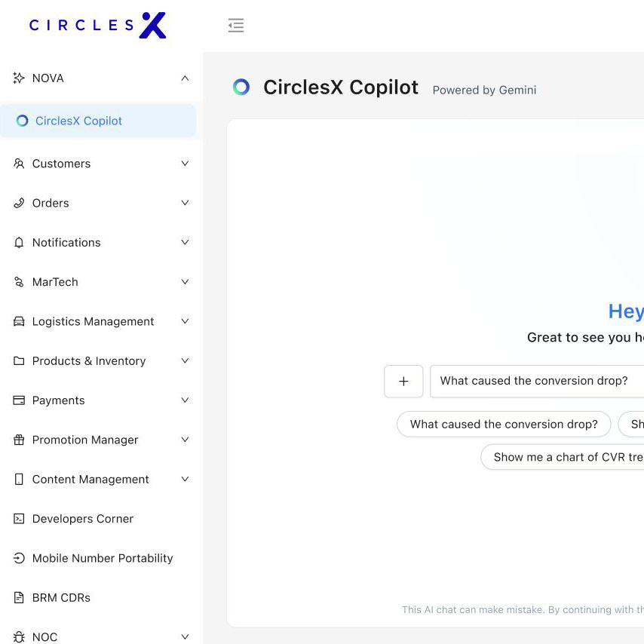This screenshot has width=644, height=644.
Task: Expand the Orders chevron
Action: click(185, 203)
